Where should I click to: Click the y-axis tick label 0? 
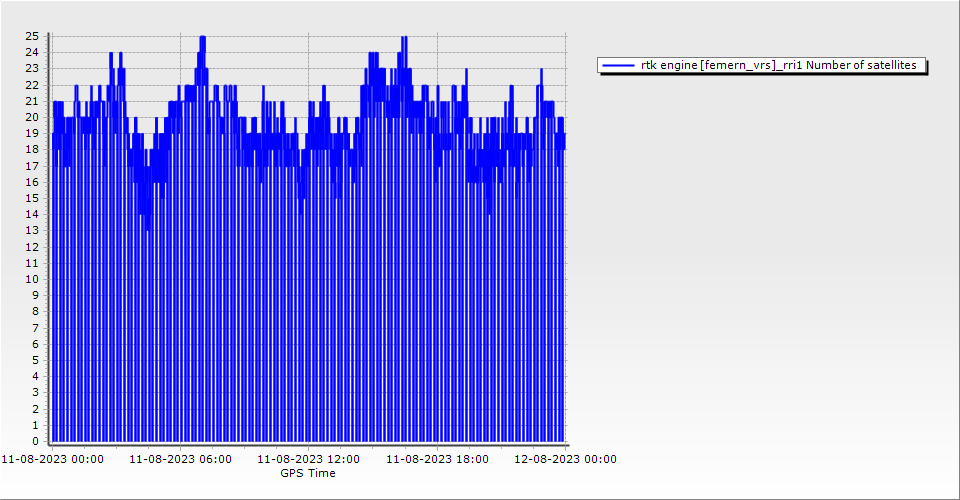(35, 441)
